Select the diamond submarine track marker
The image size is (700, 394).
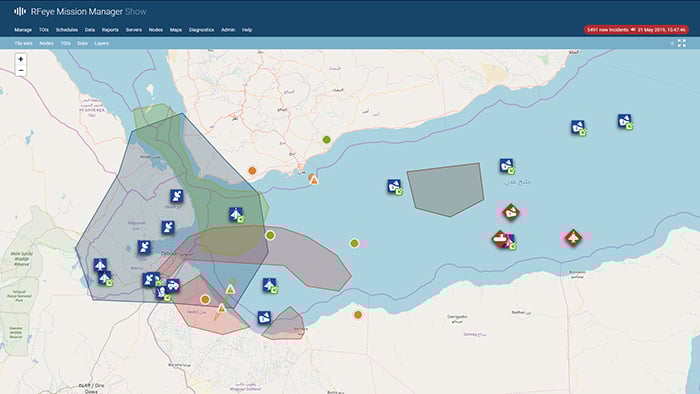pos(500,239)
